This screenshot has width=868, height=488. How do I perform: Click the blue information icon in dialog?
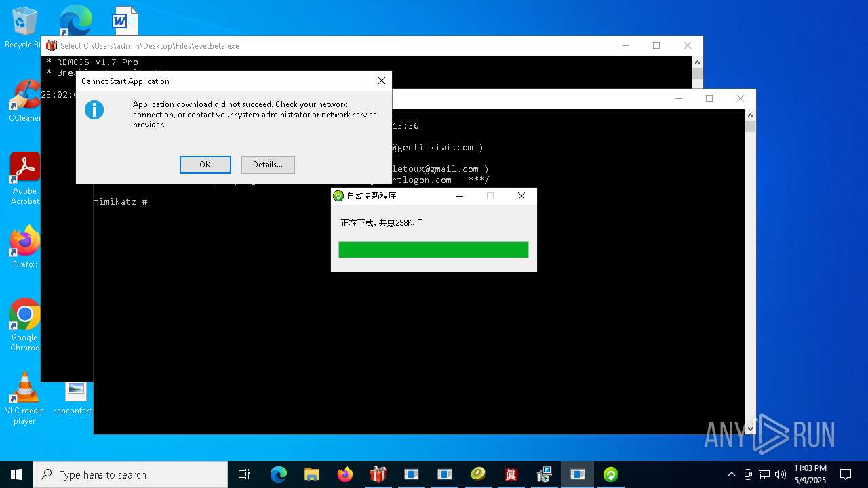coord(94,109)
